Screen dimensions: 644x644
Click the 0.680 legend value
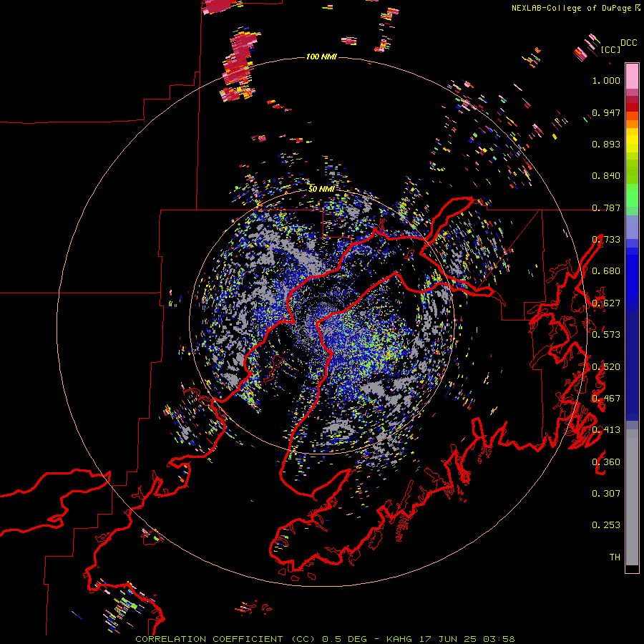tap(606, 271)
